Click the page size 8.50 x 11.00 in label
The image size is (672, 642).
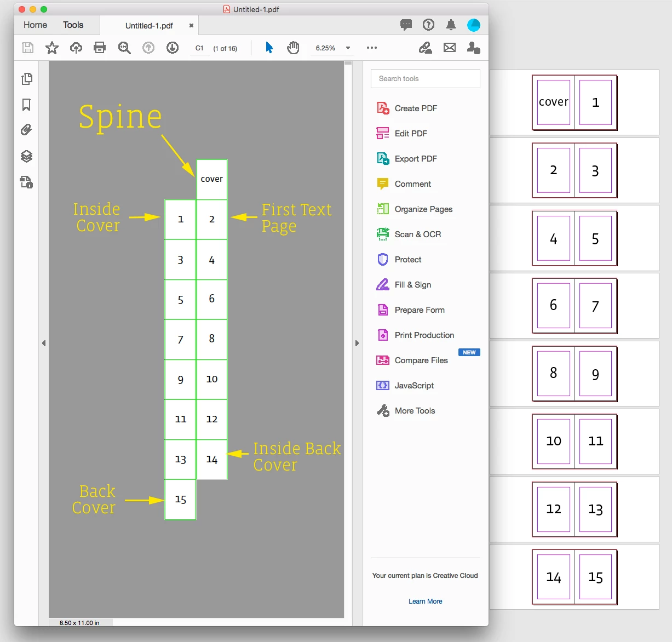pos(79,623)
